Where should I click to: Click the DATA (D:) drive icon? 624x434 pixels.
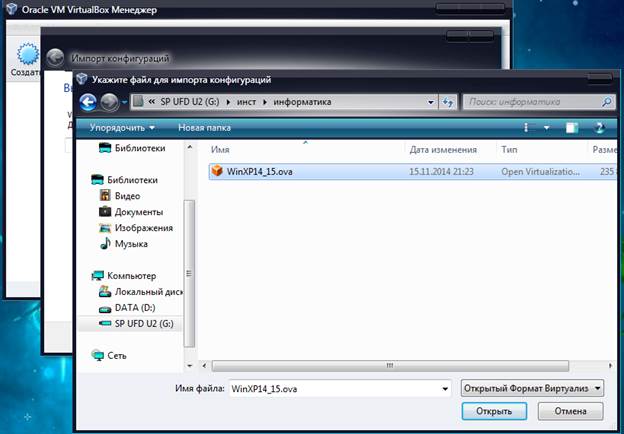tap(105, 309)
